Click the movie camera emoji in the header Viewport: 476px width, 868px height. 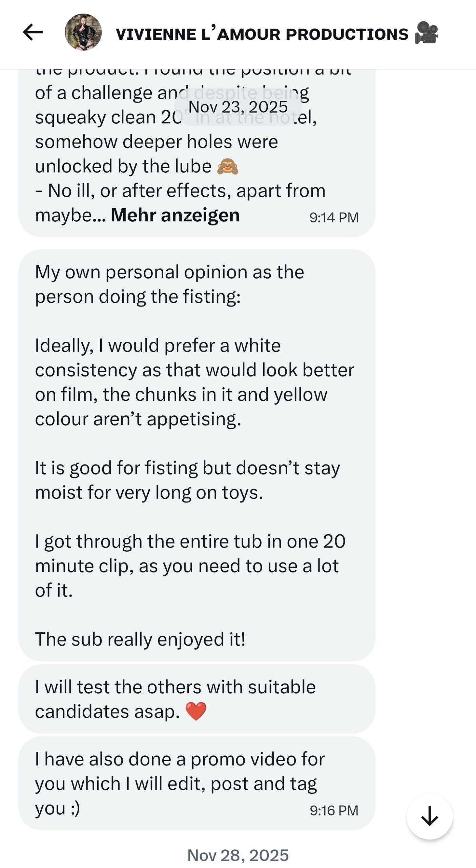[426, 33]
